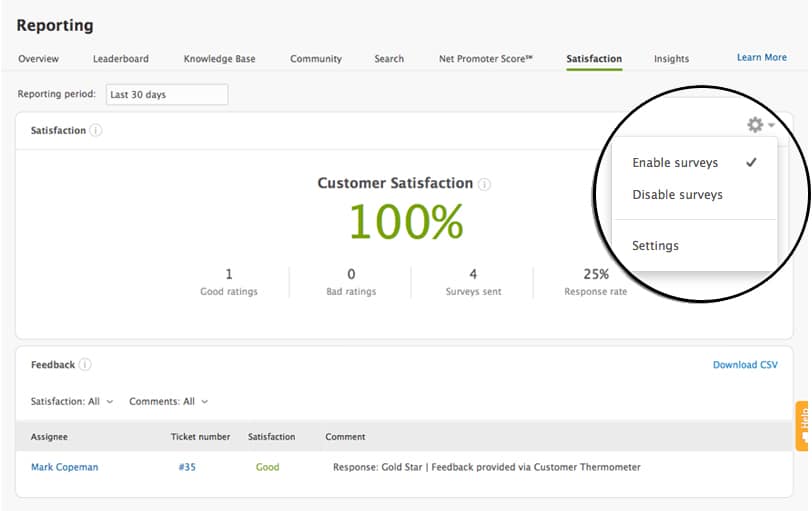Viewport: 812px width, 511px height.
Task: Click the Satisfaction column header
Action: (271, 436)
